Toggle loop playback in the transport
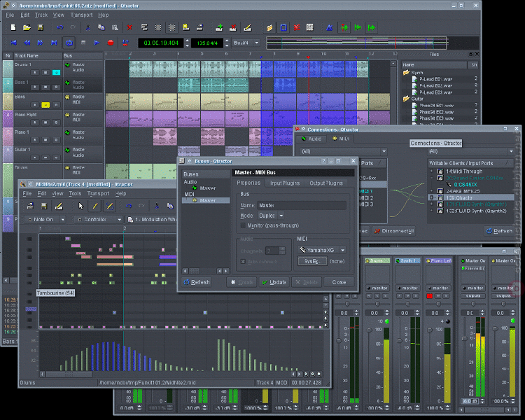The height and width of the screenshot is (420, 525). tap(69, 43)
